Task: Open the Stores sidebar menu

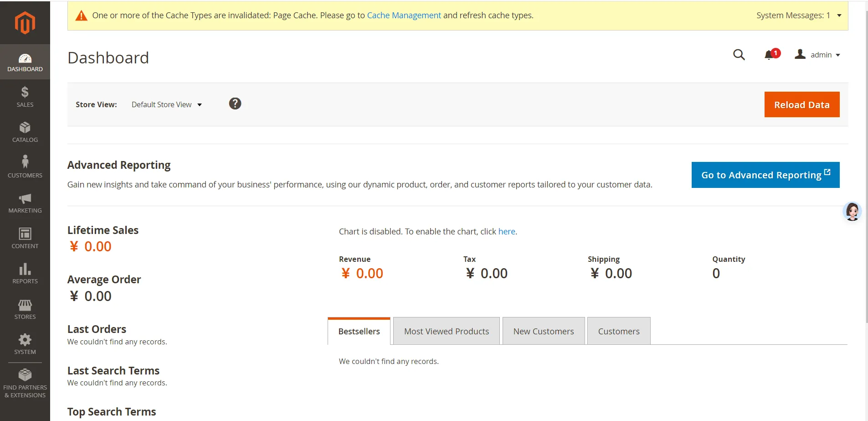Action: click(x=25, y=309)
